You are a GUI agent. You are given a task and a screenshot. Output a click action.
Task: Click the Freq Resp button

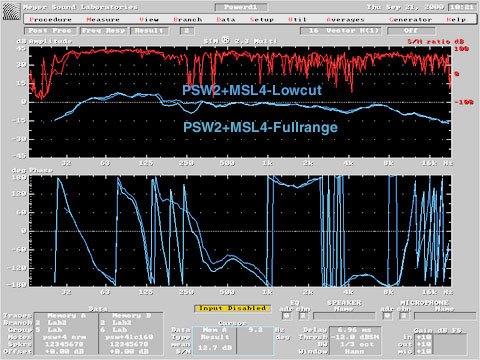click(103, 31)
